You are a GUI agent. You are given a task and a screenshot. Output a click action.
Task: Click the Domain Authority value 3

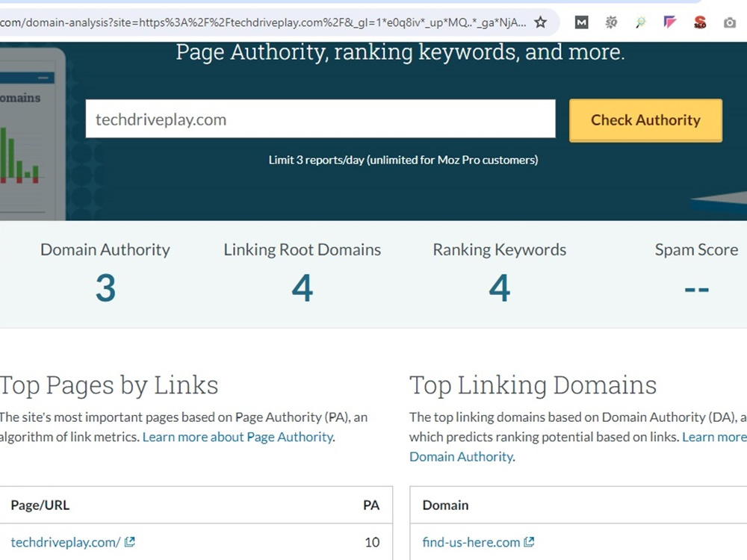(x=105, y=288)
